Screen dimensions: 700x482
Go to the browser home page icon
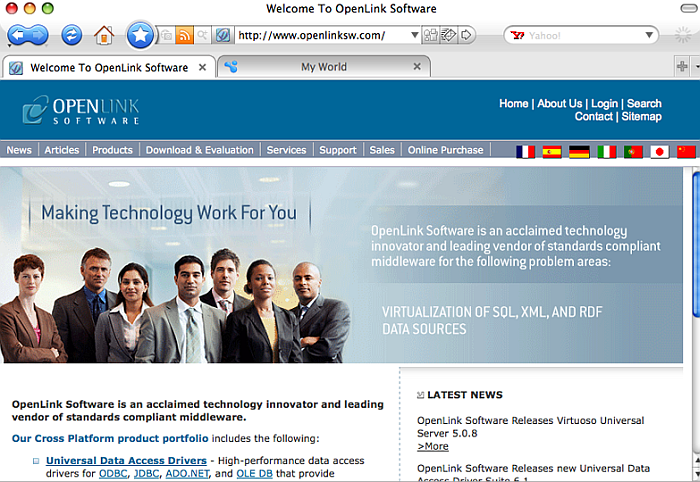click(104, 36)
